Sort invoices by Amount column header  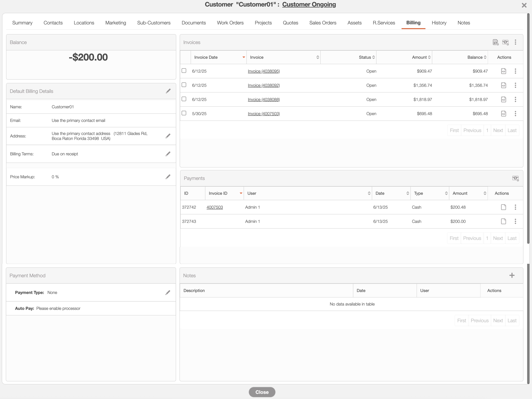(x=419, y=57)
